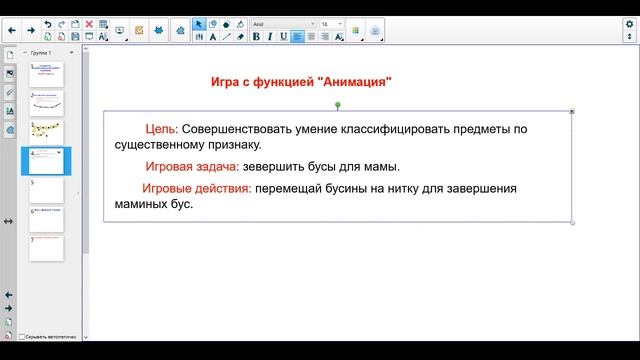Select the Text tool letter A

point(213,37)
